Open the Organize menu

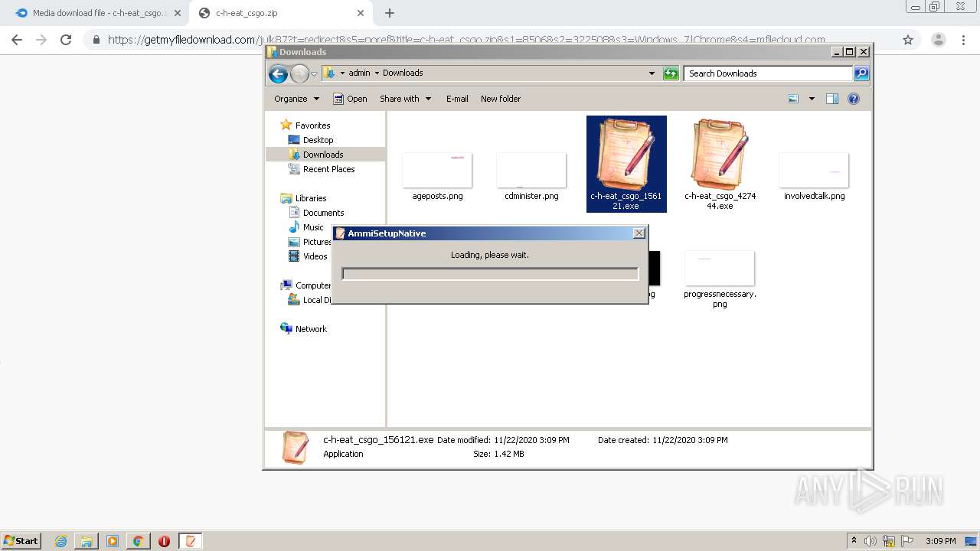click(x=296, y=99)
